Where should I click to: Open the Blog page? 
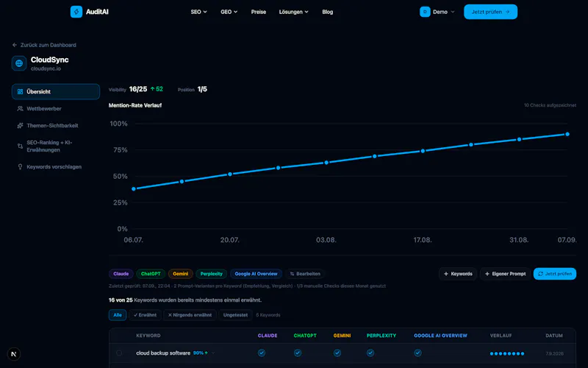tap(327, 12)
